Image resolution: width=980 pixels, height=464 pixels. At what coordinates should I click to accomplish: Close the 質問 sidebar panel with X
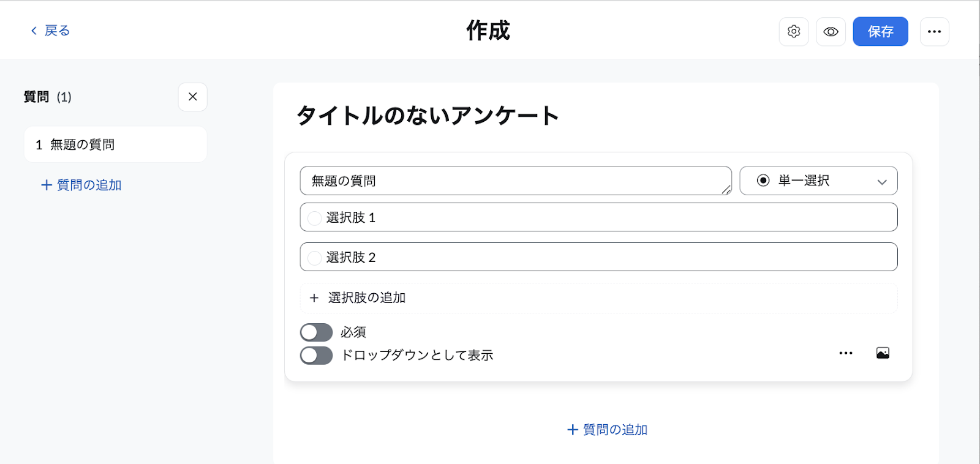pyautogui.click(x=193, y=97)
